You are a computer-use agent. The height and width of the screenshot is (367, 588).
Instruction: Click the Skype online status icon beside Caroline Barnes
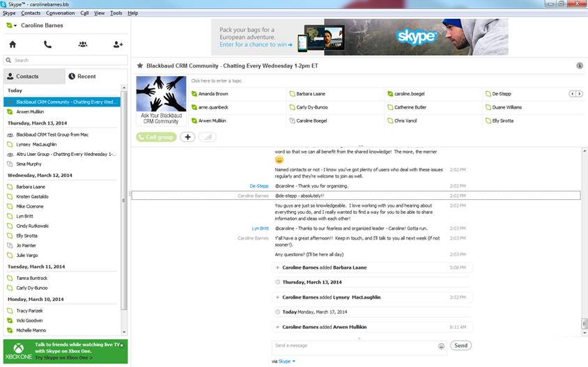pyautogui.click(x=9, y=26)
